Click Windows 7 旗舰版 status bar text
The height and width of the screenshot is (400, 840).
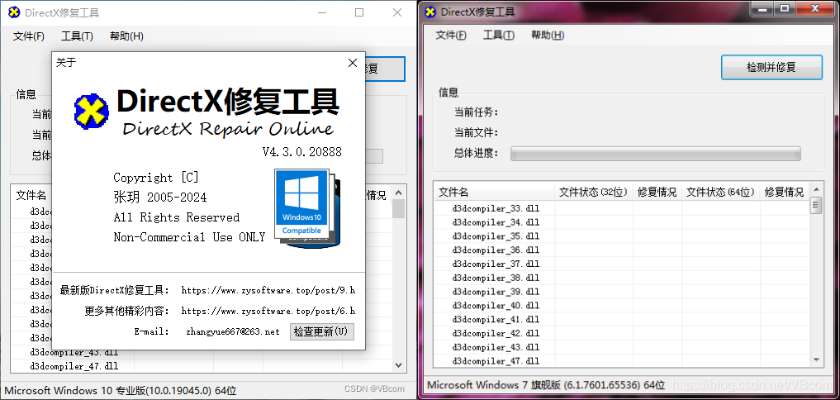pos(546,385)
